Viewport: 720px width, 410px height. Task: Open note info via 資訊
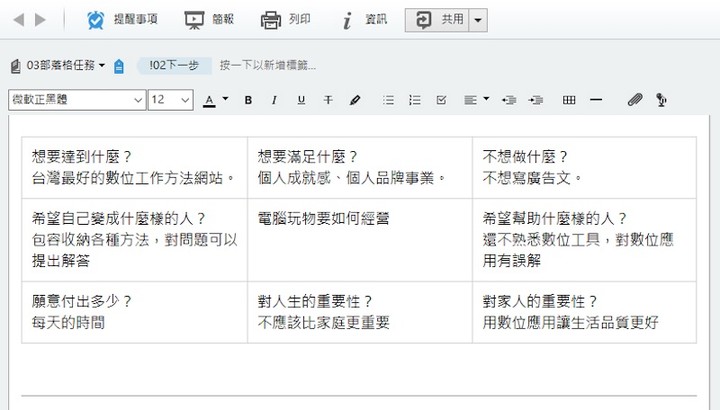pyautogui.click(x=347, y=19)
